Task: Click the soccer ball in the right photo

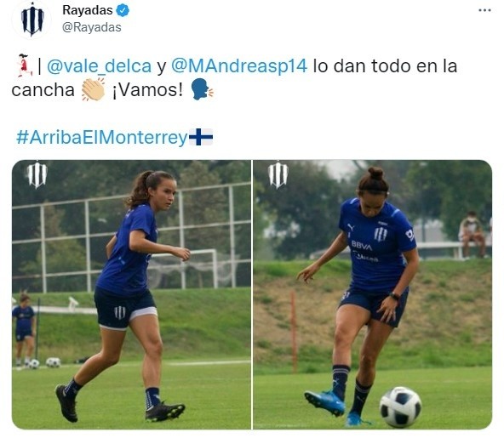Action: pos(400,407)
